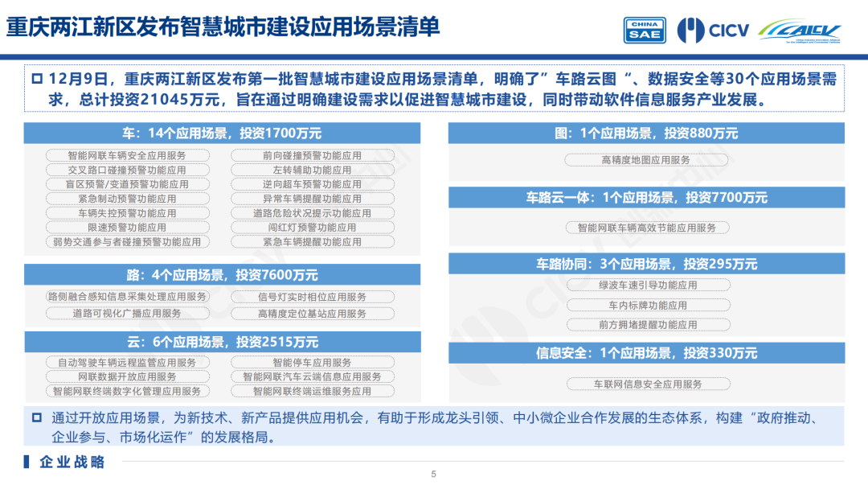Click the 智能网联车辆安全应用服务 pill
This screenshot has height=489, width=868.
(x=127, y=155)
